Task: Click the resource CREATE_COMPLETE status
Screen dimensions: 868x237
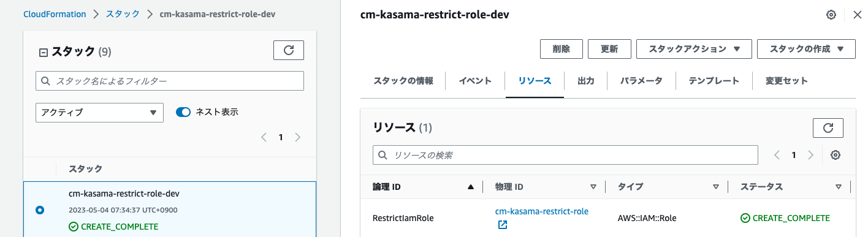Action: (785, 218)
